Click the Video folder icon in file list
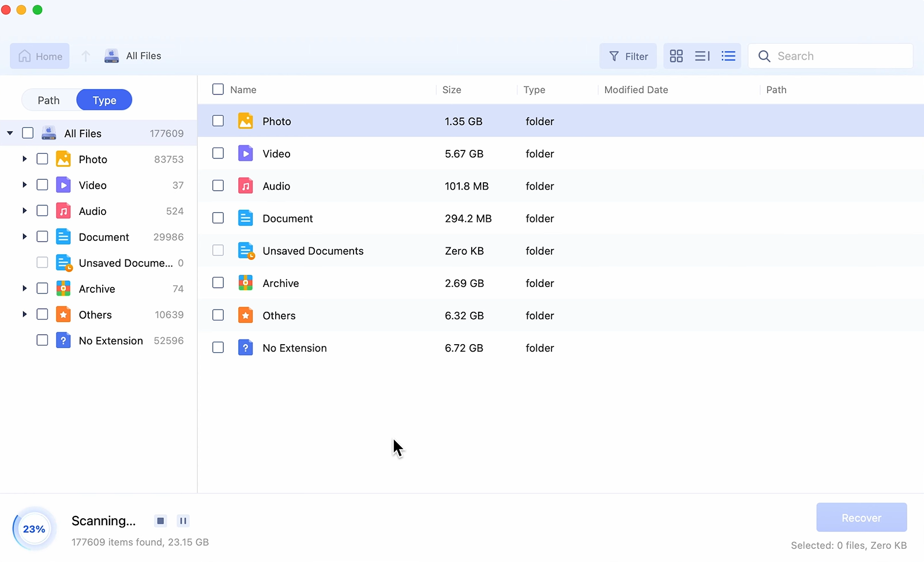Image resolution: width=924 pixels, height=562 pixels. (x=246, y=153)
